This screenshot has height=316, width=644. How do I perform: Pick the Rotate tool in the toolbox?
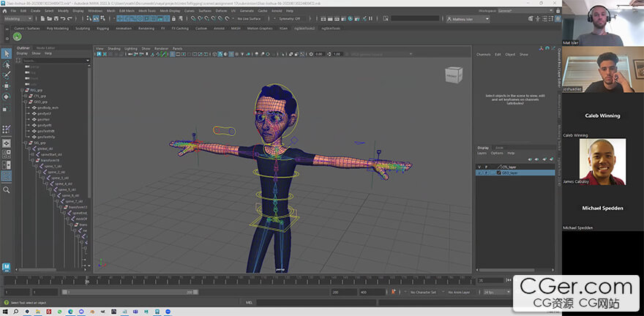(x=7, y=97)
